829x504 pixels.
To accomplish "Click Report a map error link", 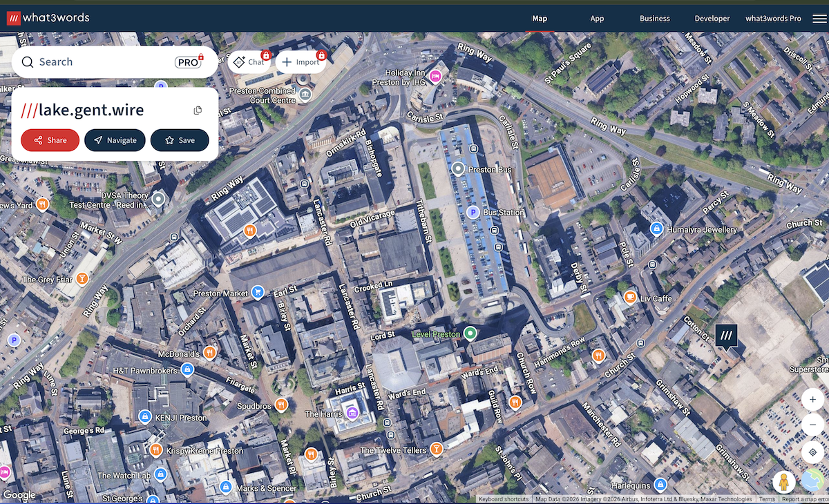I will point(804,499).
